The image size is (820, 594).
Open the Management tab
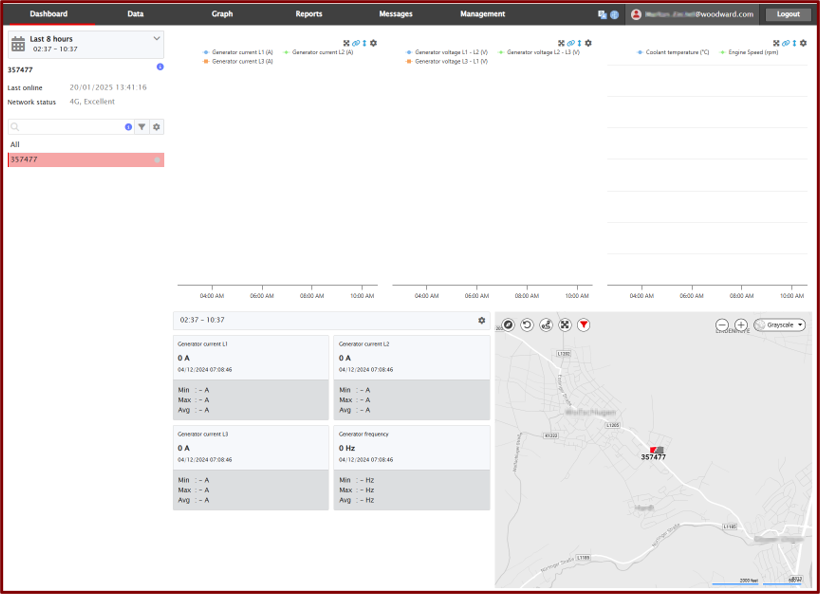tap(482, 14)
